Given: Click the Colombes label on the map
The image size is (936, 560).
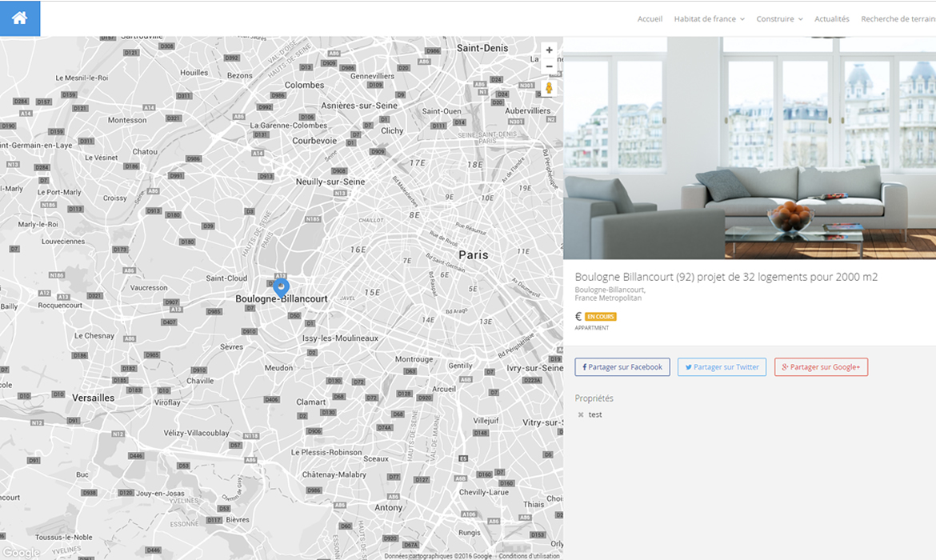Looking at the screenshot, I should click(x=305, y=86).
